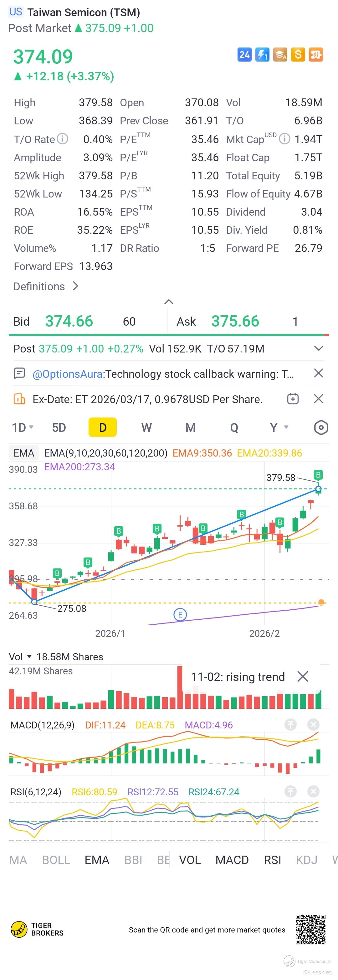Toggle the MACD sub-indicator in bottom bar
The width and height of the screenshot is (338, 980).
(x=232, y=860)
